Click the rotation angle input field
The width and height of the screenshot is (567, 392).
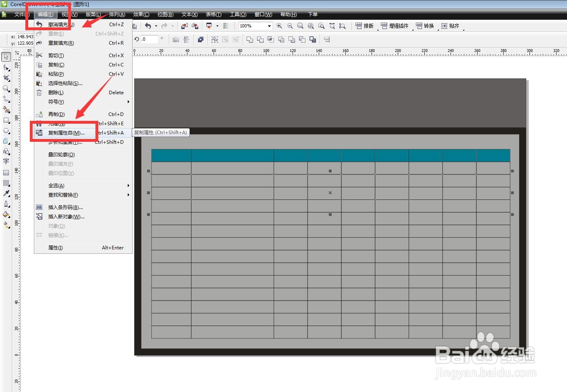tap(149, 39)
